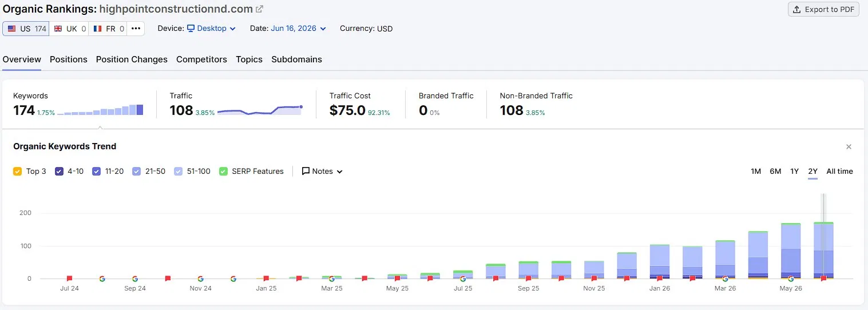Click the Export to PDF button
The image size is (868, 310).
(823, 9)
